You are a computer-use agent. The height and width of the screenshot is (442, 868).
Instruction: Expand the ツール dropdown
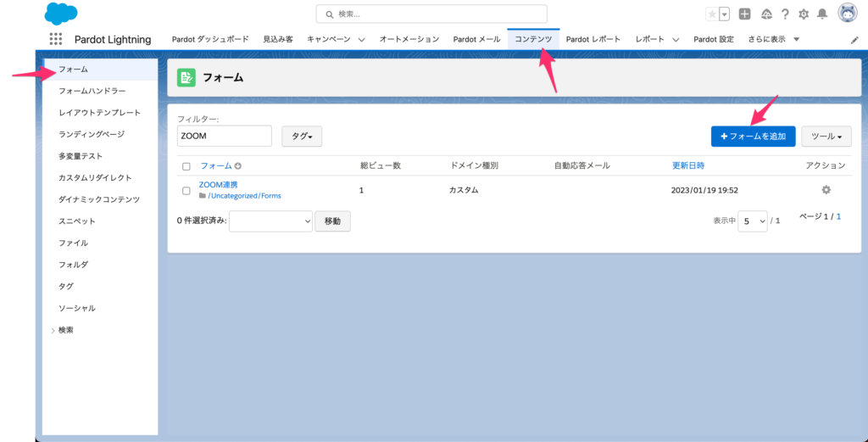(x=826, y=137)
